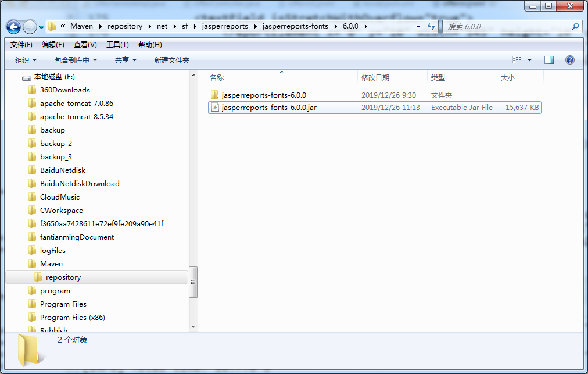The image size is (588, 374).
Task: Select the backup_3 folder in the tree
Action: [56, 157]
